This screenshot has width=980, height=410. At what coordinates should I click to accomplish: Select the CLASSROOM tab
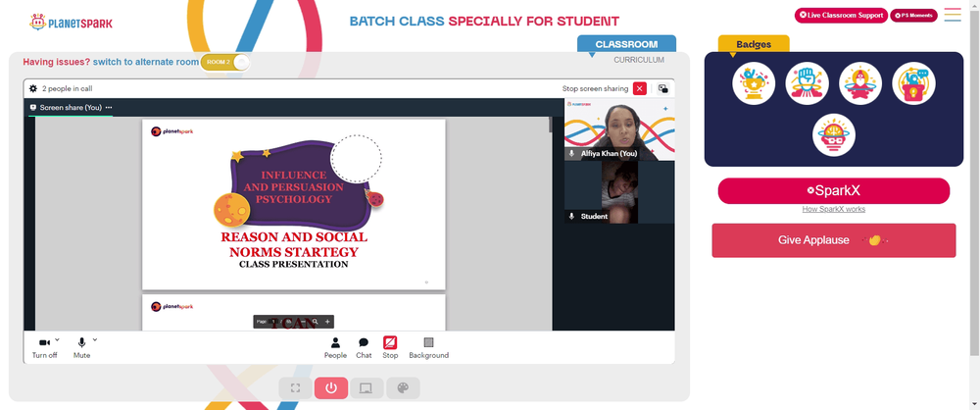tap(626, 44)
